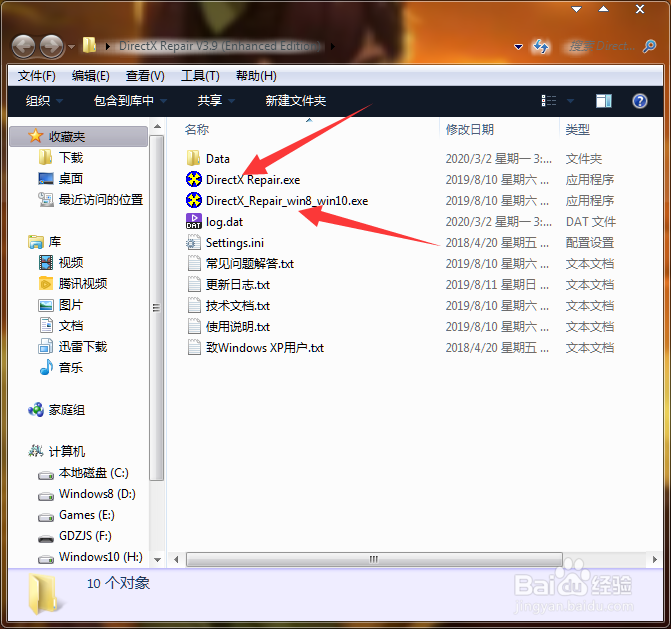The height and width of the screenshot is (629, 671).
Task: Click the blue help question mark icon
Action: pos(640,101)
